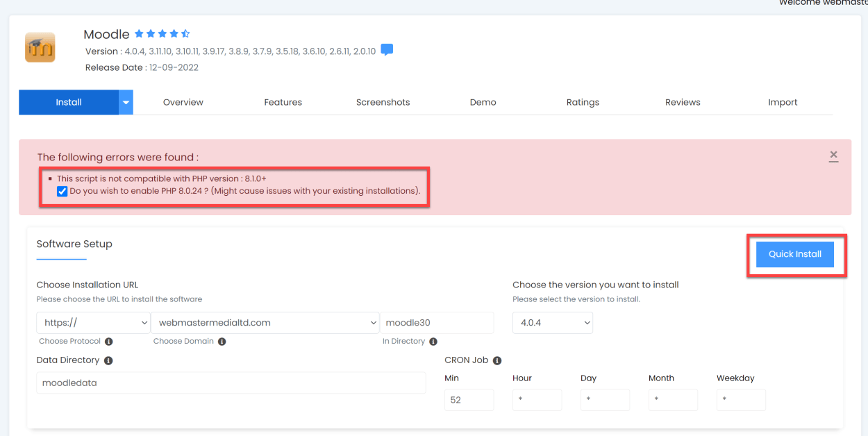The width and height of the screenshot is (868, 436).
Task: Click the version list text starting 4.0.4
Action: [x=250, y=51]
